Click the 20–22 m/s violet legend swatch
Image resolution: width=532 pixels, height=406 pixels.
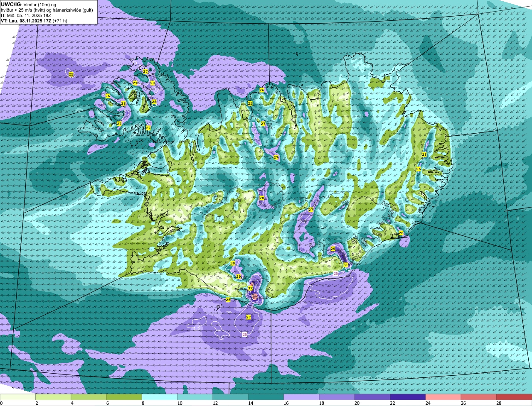tap(372, 397)
